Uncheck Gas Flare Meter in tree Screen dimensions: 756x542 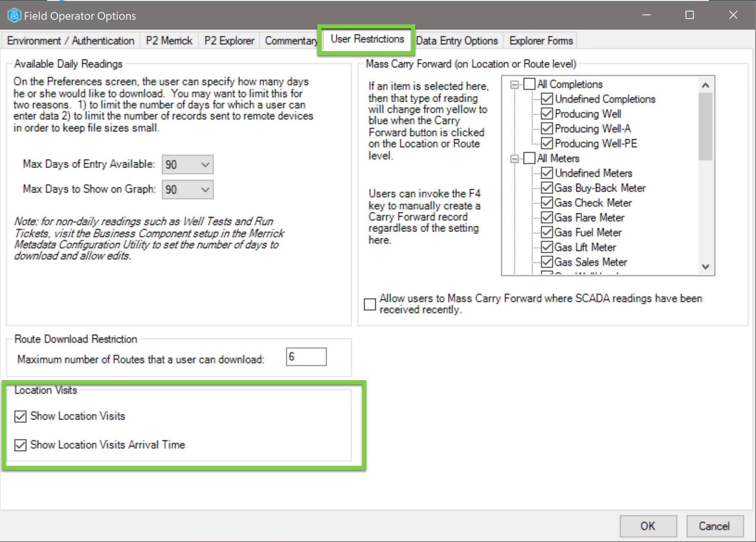(x=547, y=217)
